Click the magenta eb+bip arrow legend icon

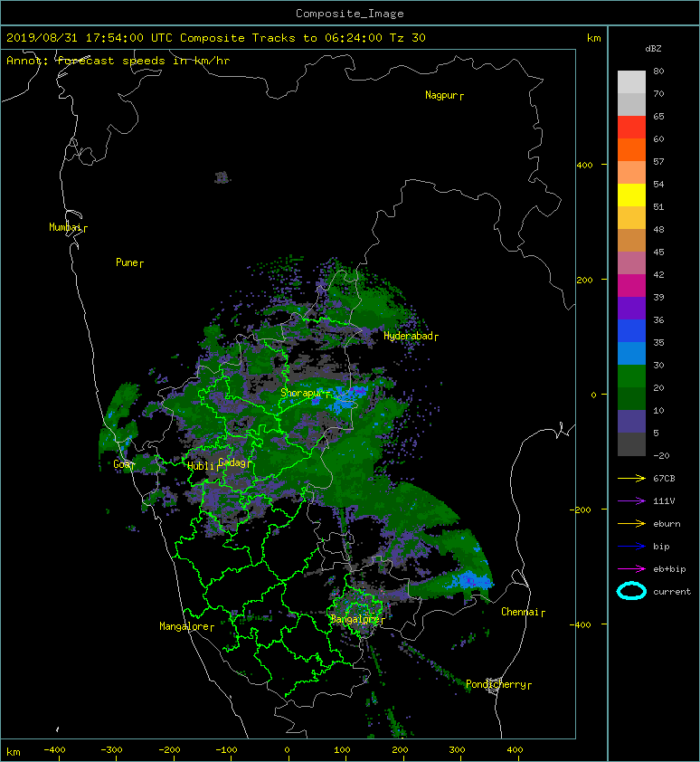631,568
